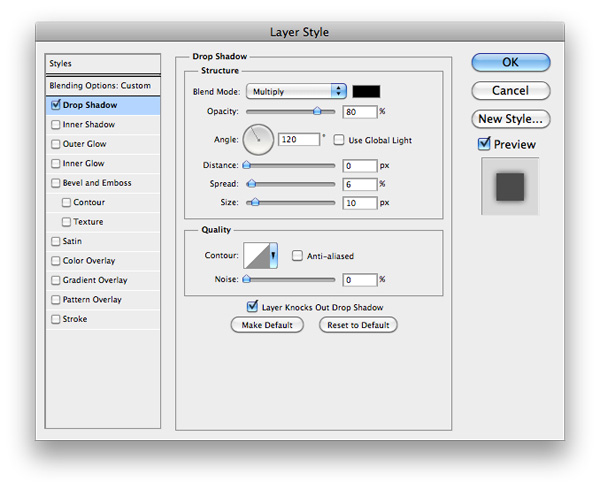Select the Satin style row

pos(103,241)
